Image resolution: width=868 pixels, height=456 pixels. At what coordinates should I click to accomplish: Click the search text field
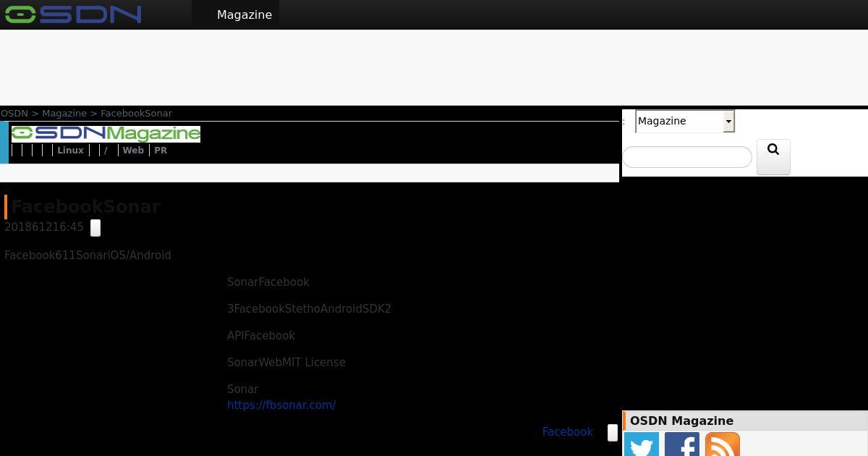687,157
